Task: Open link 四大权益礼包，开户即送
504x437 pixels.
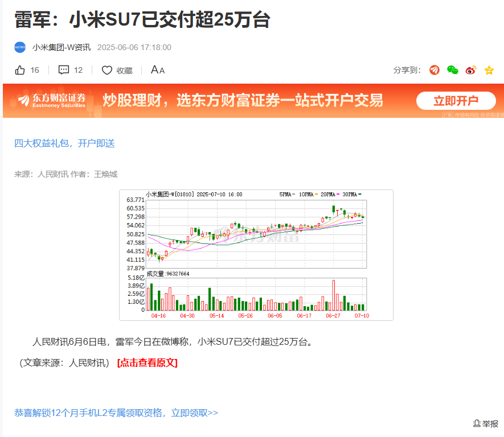Action: [64, 143]
